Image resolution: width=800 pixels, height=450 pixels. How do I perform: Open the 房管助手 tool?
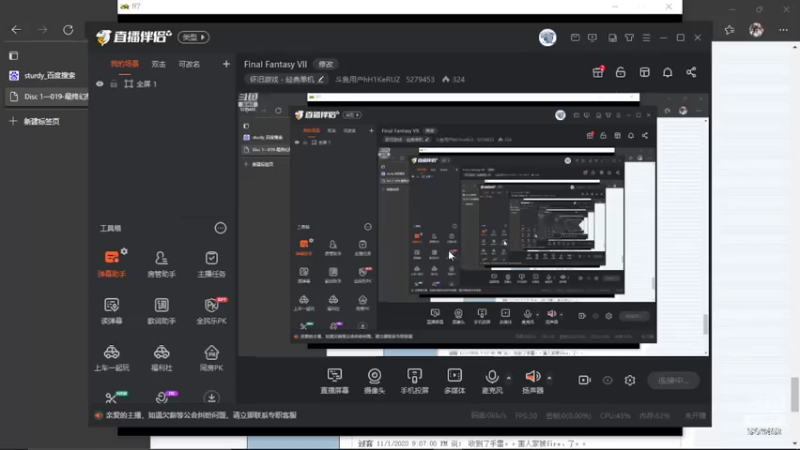(161, 263)
